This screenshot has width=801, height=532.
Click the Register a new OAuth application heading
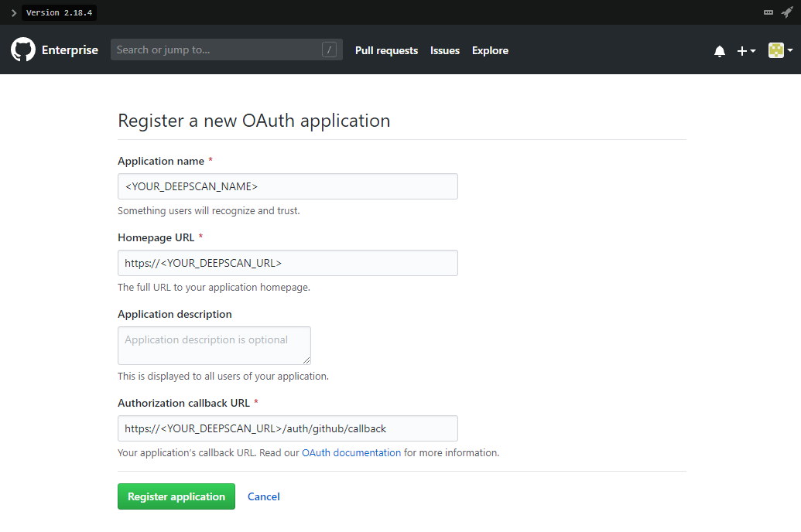point(254,121)
